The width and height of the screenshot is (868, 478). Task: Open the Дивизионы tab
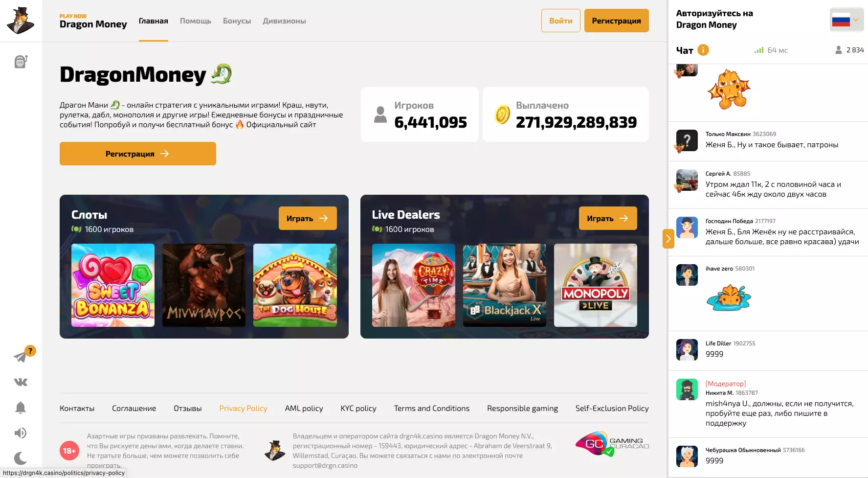point(284,21)
